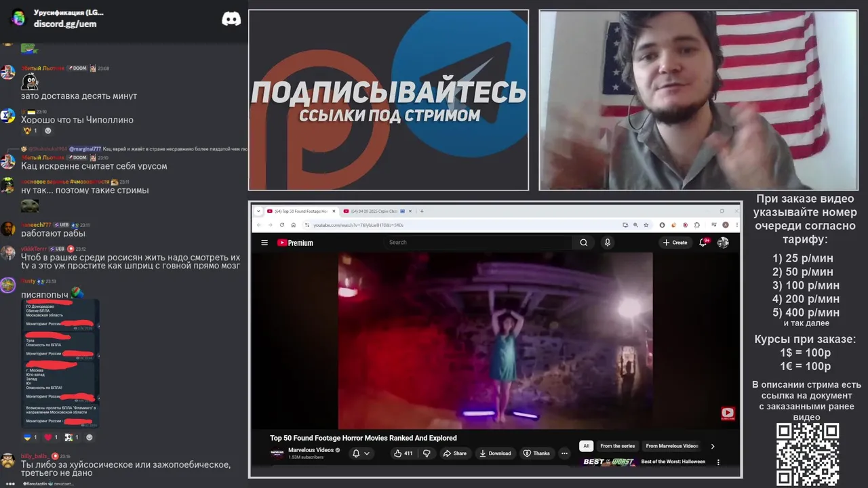Click message 'Кац искренне считает себя урусом'
Viewport: 868px width, 488px height.
click(94, 166)
